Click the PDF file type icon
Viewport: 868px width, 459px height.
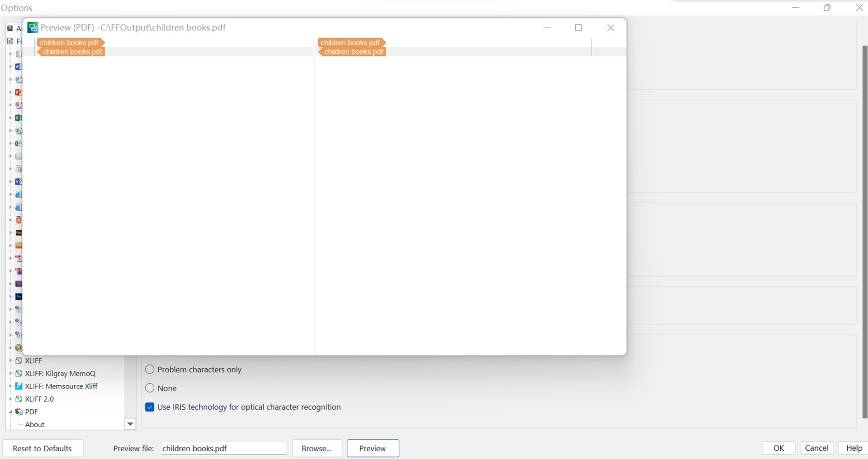[19, 412]
